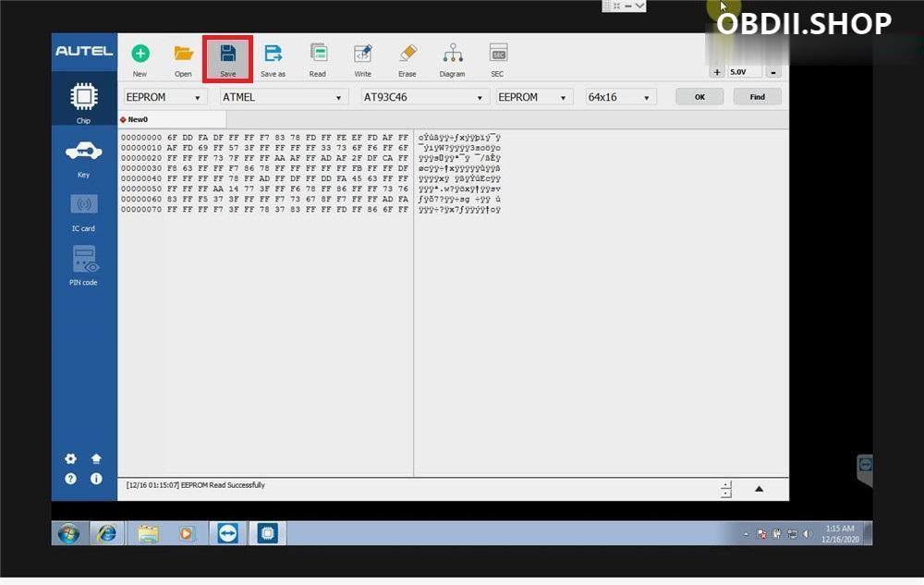This screenshot has height=585, width=924.
Task: Click hex row address 00000000
Action: (141, 138)
